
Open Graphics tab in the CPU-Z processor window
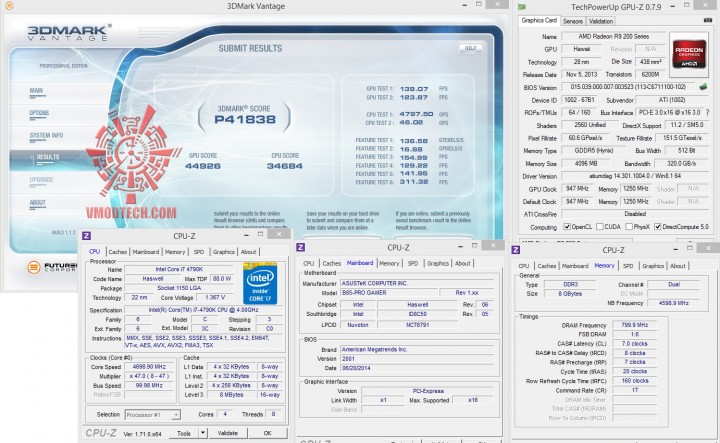click(x=224, y=252)
